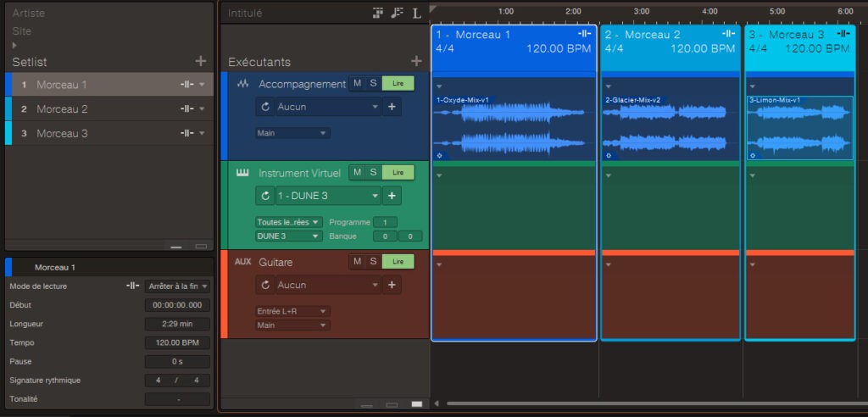
Task: Click the L icon in the Intitulé header
Action: 416,14
